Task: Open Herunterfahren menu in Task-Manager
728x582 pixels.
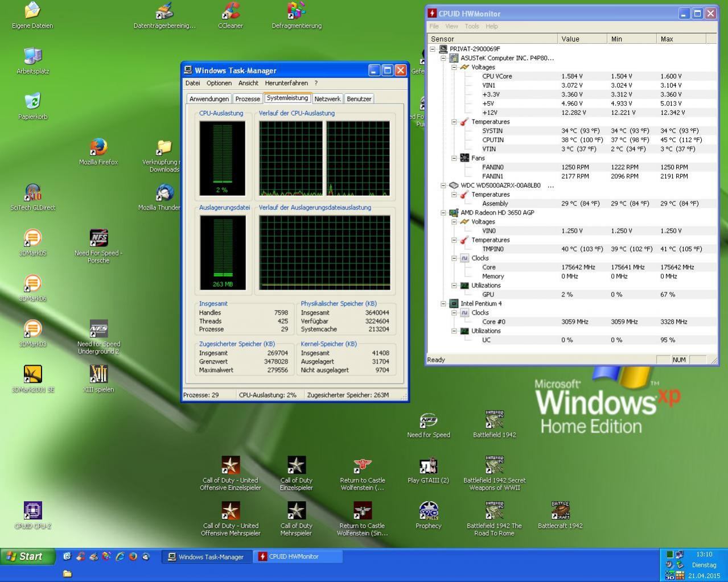Action: pyautogui.click(x=286, y=83)
